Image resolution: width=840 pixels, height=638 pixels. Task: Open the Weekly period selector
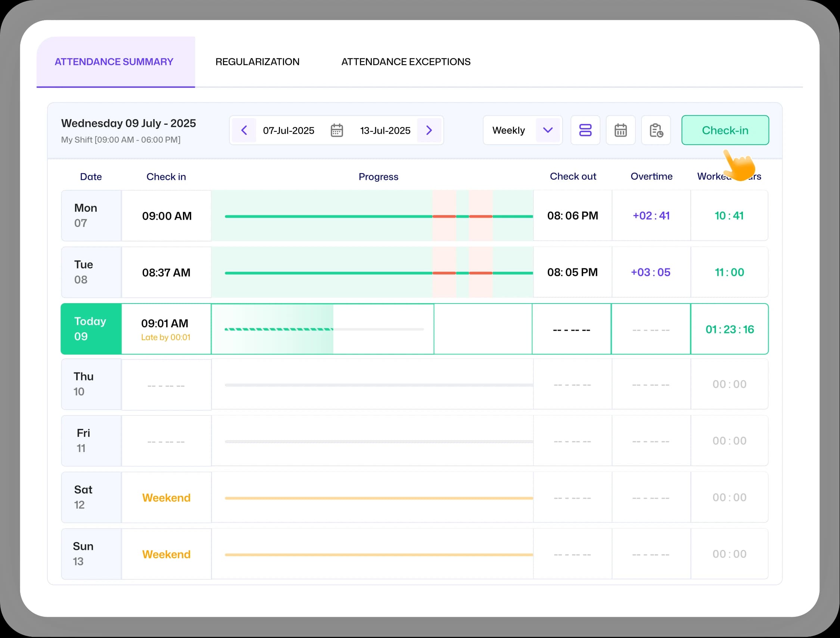[509, 130]
